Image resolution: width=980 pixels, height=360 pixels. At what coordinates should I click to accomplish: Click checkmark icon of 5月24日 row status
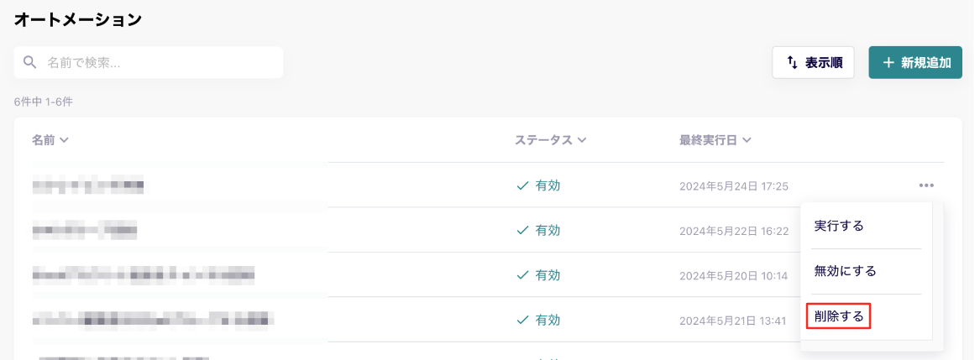click(x=522, y=185)
